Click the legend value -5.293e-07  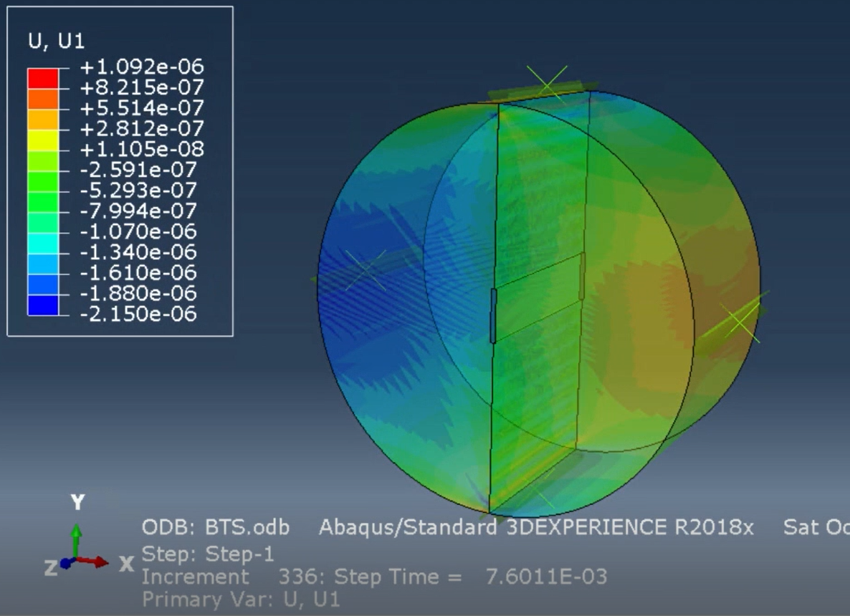point(139,190)
